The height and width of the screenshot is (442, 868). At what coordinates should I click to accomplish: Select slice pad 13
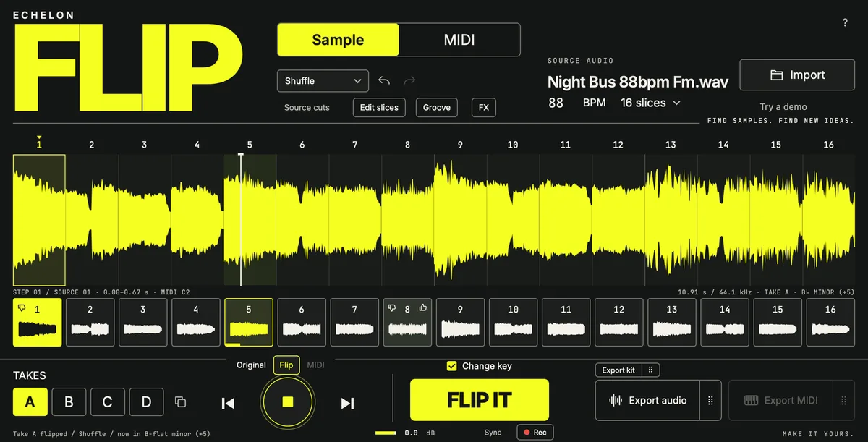pos(671,322)
